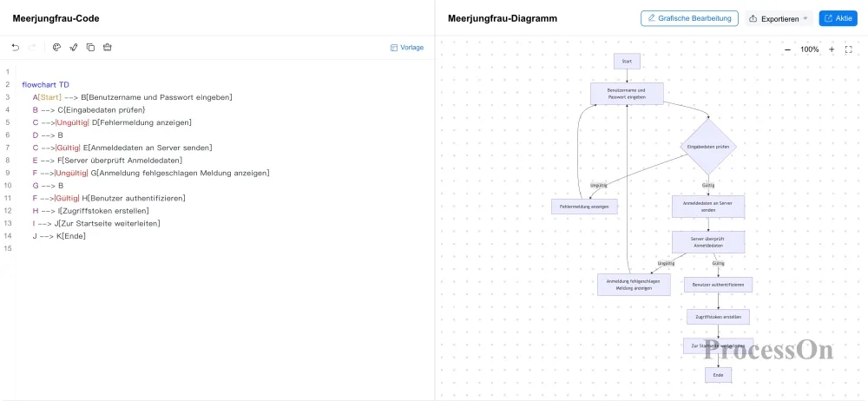Click code line 'G --> B'
Viewport: 868px width, 401px height.
pyautogui.click(x=48, y=186)
